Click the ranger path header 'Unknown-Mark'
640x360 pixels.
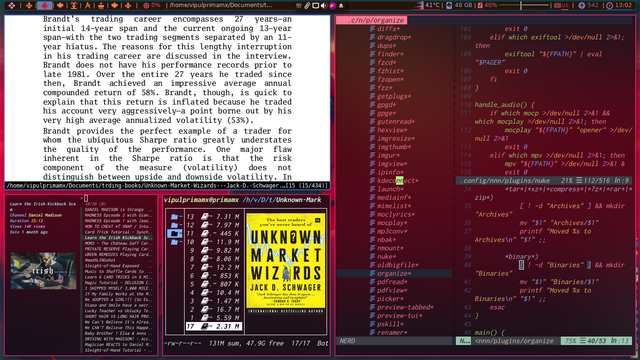click(x=299, y=200)
